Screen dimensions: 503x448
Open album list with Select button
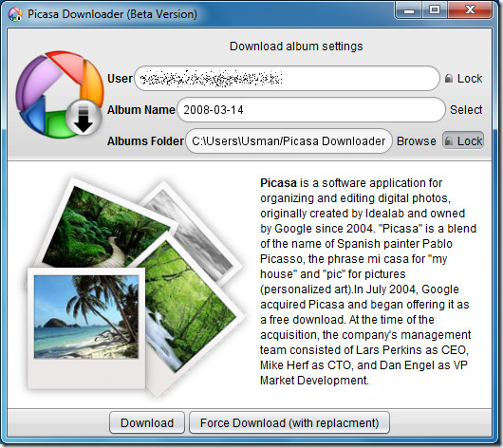click(466, 110)
